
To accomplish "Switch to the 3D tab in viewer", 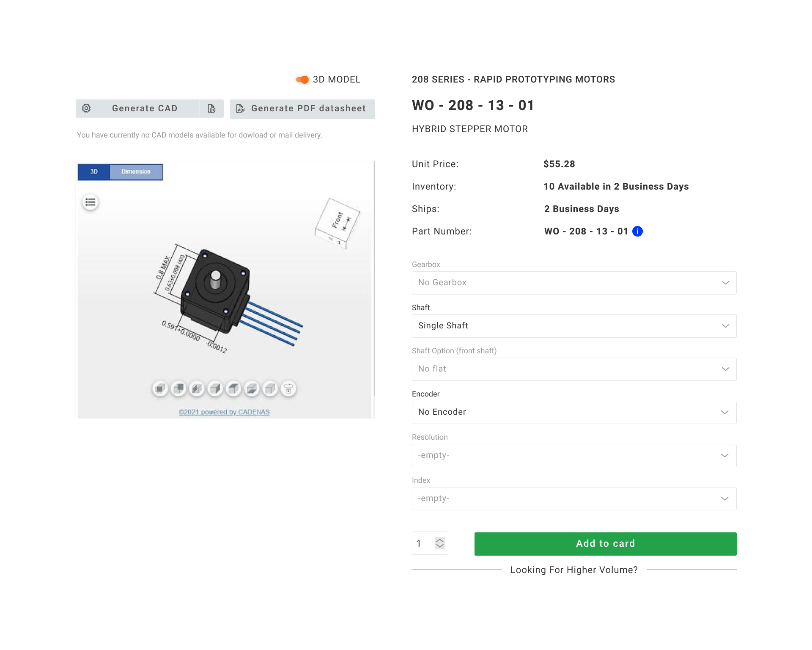I will pos(94,172).
